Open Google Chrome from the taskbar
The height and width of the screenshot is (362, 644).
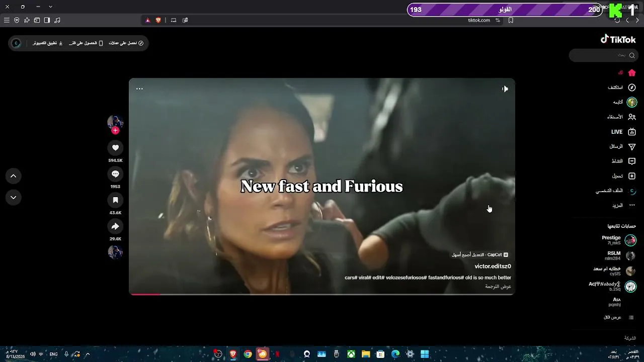point(248,354)
